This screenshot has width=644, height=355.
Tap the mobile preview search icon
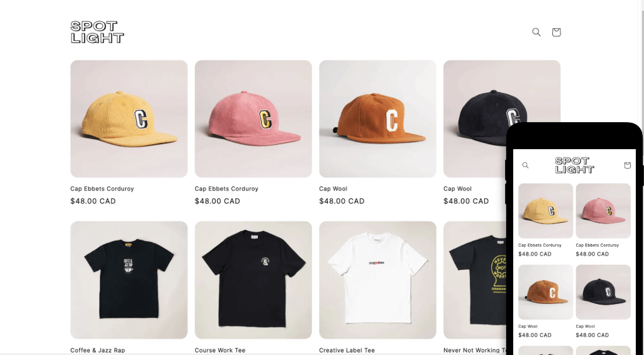[x=525, y=165]
